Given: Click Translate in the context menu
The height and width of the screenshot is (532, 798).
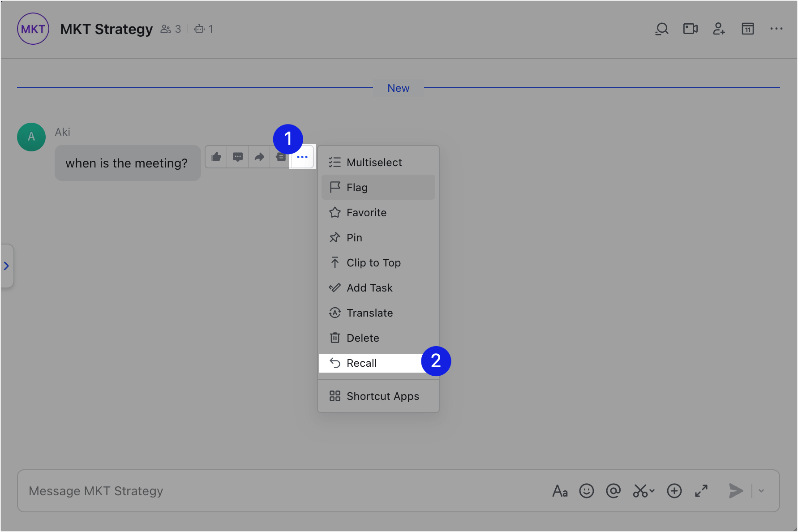Looking at the screenshot, I should pos(369,313).
